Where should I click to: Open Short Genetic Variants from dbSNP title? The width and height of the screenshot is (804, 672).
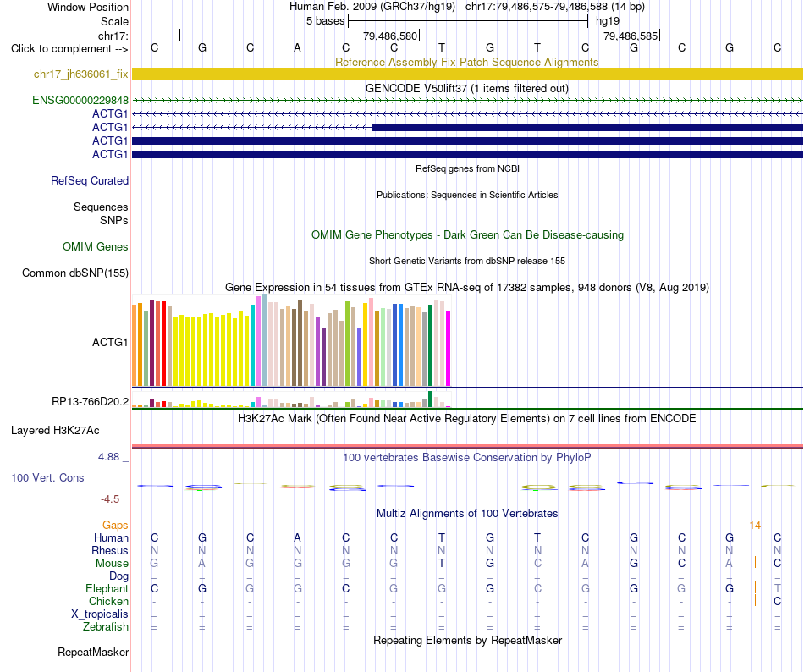pyautogui.click(x=467, y=261)
